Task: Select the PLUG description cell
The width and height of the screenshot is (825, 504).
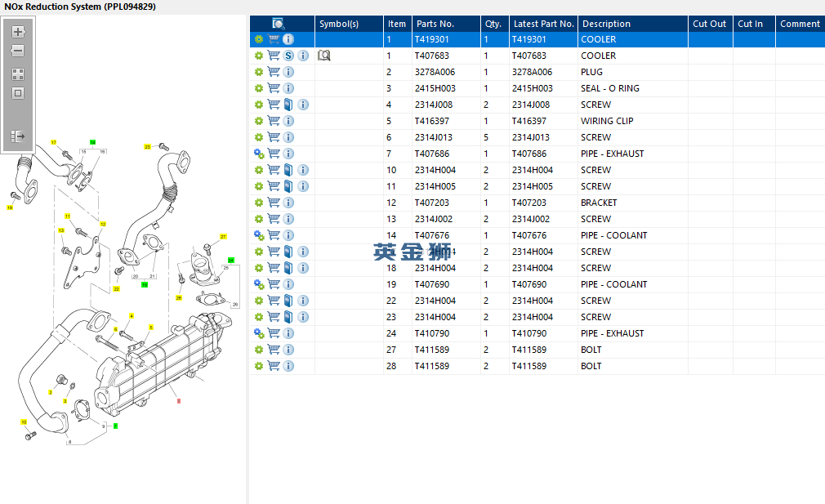Action: click(633, 72)
